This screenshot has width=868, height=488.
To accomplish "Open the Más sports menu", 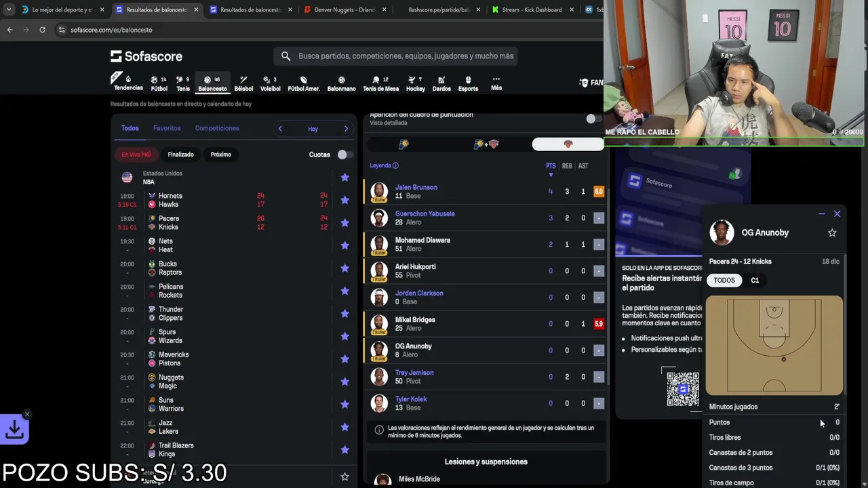I will point(496,83).
